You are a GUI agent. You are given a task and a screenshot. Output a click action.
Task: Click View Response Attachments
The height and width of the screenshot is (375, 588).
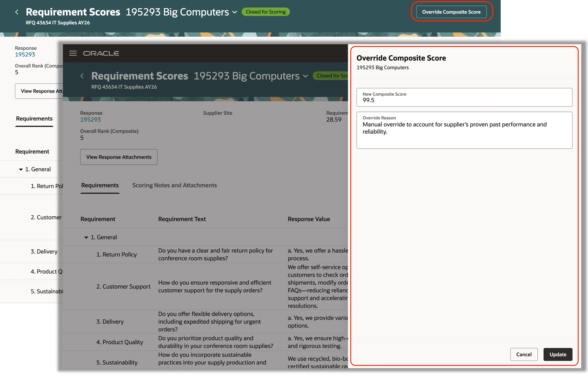tap(119, 157)
